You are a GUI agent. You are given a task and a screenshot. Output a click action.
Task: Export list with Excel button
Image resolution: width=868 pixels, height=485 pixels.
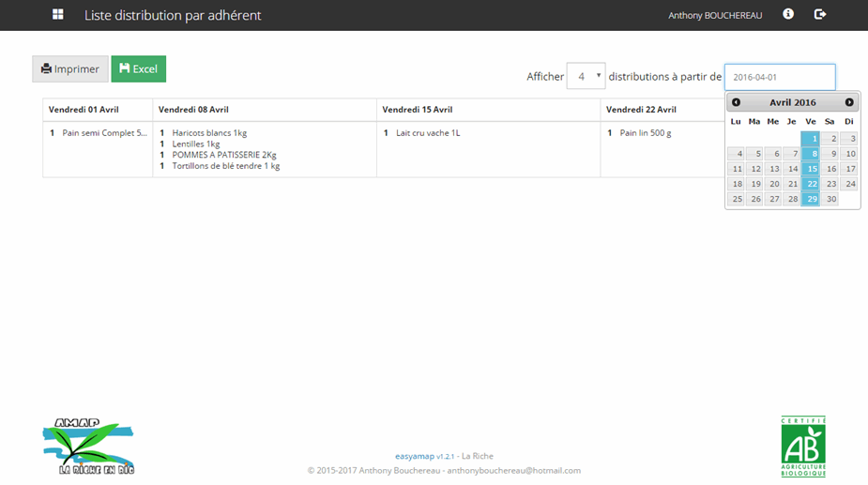coord(138,69)
